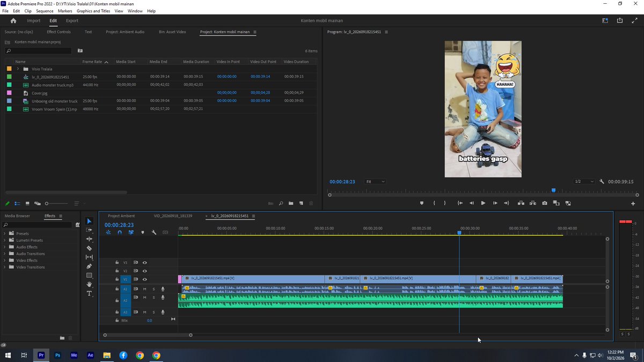Click the Find magnifier icon in Project panel

point(281,203)
